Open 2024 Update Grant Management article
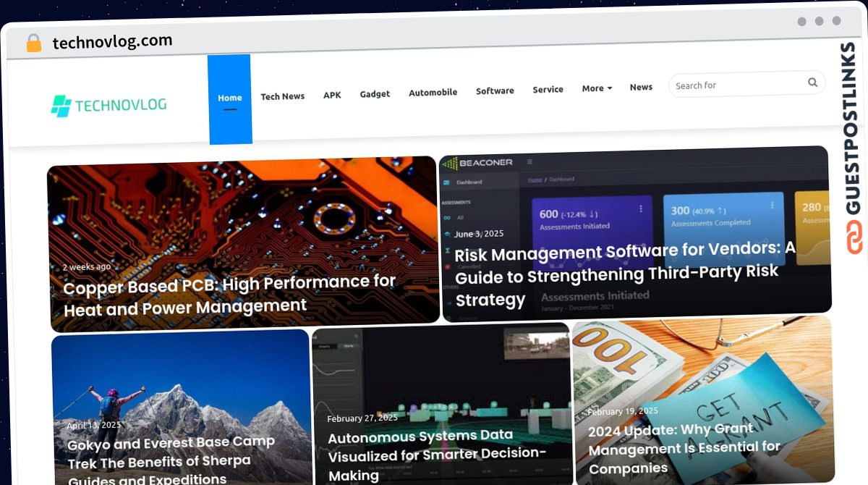This screenshot has height=485, width=868. pos(684,447)
